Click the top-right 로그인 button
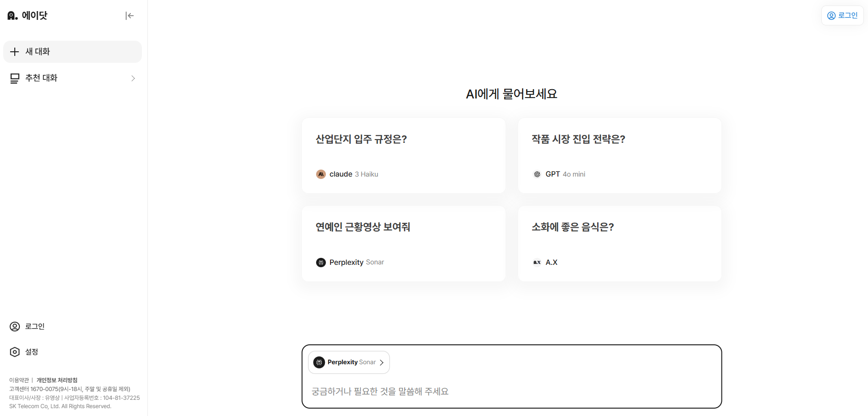The image size is (868, 416). coord(842,15)
